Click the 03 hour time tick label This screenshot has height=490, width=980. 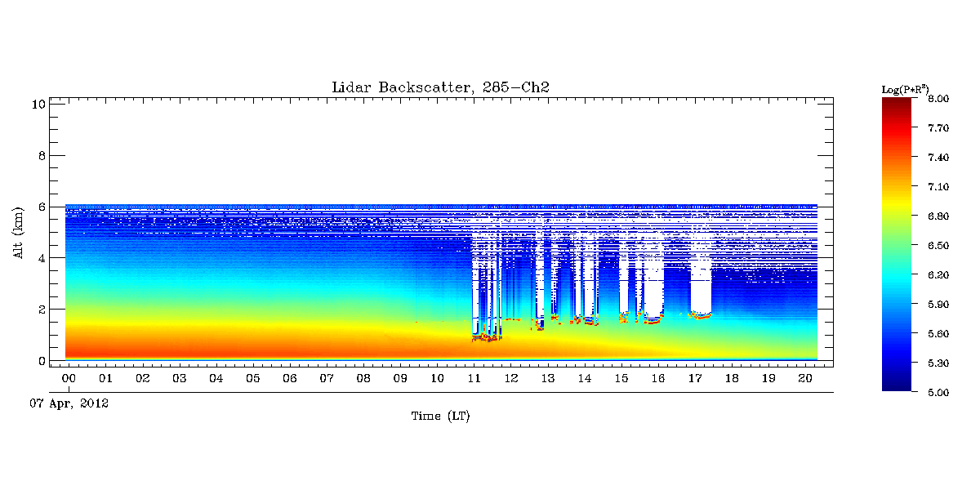tap(179, 379)
